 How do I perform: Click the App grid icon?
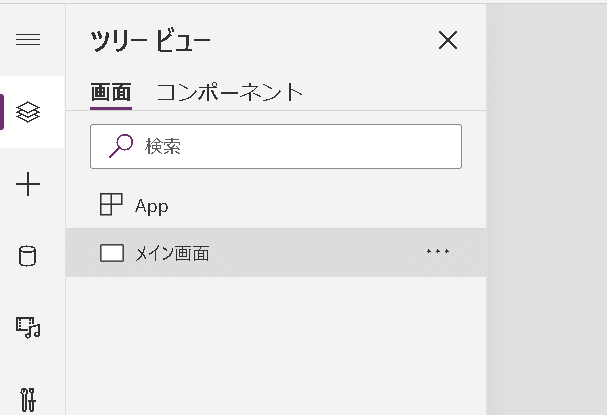[111, 204]
